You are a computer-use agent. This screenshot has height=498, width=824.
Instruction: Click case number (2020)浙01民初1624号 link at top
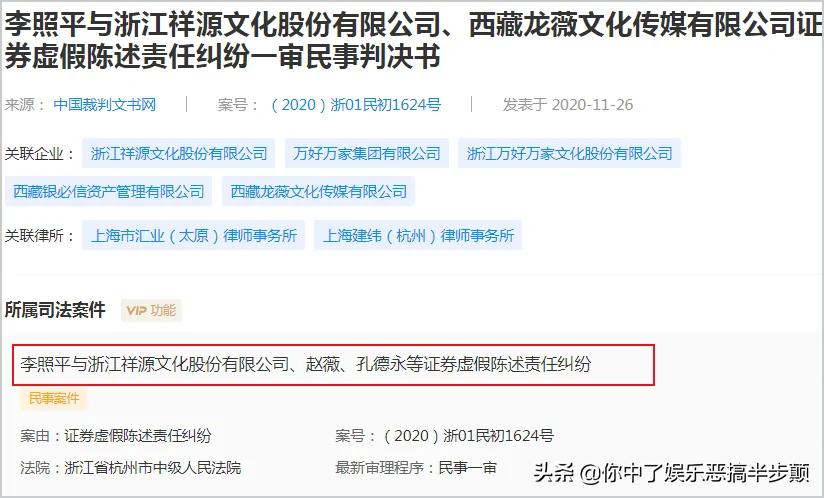(356, 105)
